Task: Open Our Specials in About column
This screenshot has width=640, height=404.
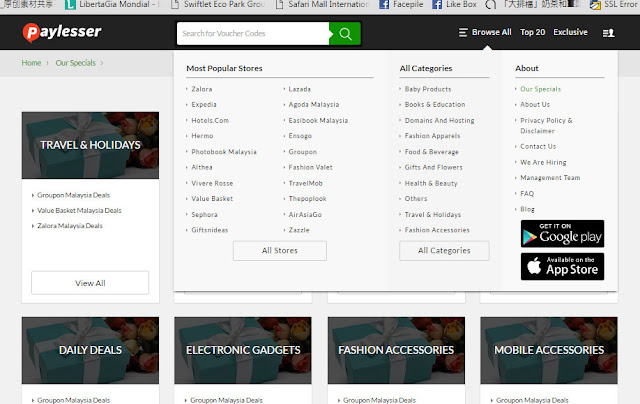Action: pos(540,89)
